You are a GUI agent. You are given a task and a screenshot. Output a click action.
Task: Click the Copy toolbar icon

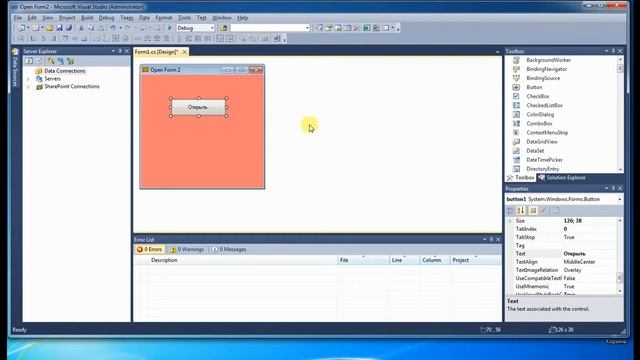point(91,28)
